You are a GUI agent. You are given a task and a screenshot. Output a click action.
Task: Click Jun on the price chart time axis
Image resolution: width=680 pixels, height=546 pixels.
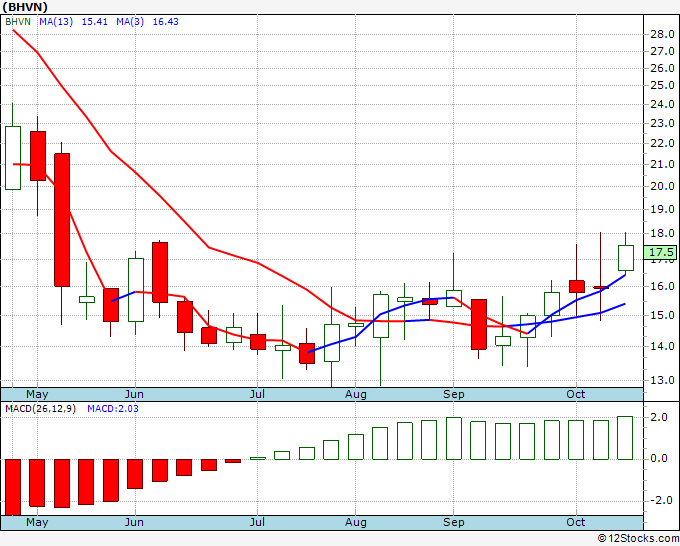coord(134,394)
